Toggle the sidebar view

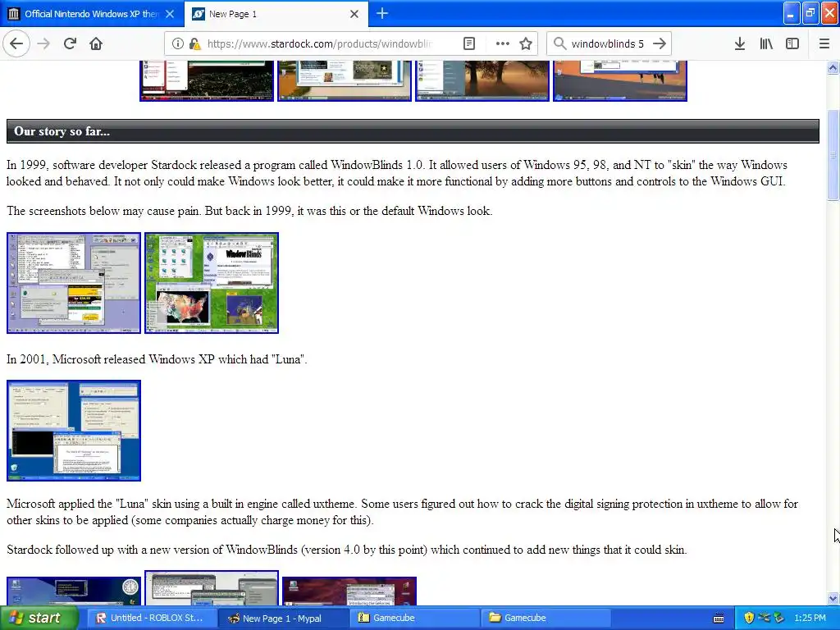click(792, 43)
